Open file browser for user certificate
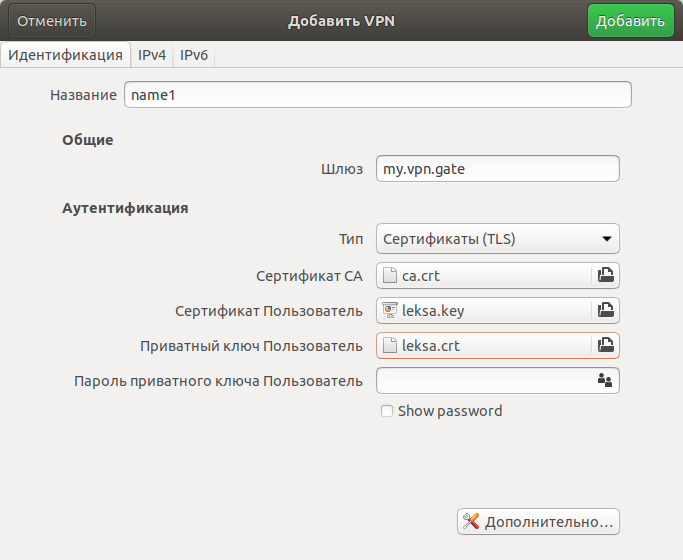This screenshot has height=560, width=683. (x=605, y=310)
